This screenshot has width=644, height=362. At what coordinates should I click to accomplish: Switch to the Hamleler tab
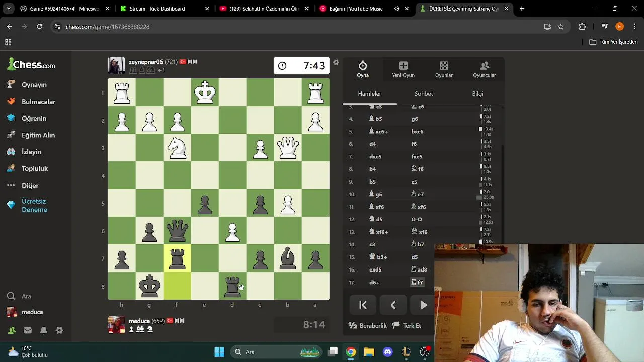(369, 94)
